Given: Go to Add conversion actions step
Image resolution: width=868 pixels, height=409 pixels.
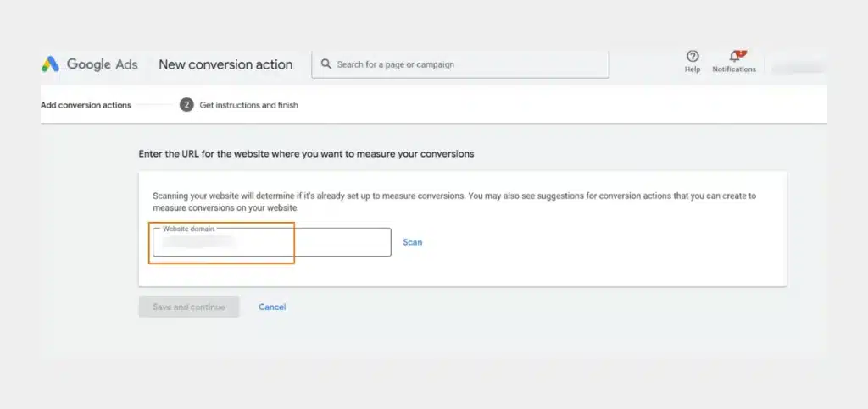Looking at the screenshot, I should point(86,105).
